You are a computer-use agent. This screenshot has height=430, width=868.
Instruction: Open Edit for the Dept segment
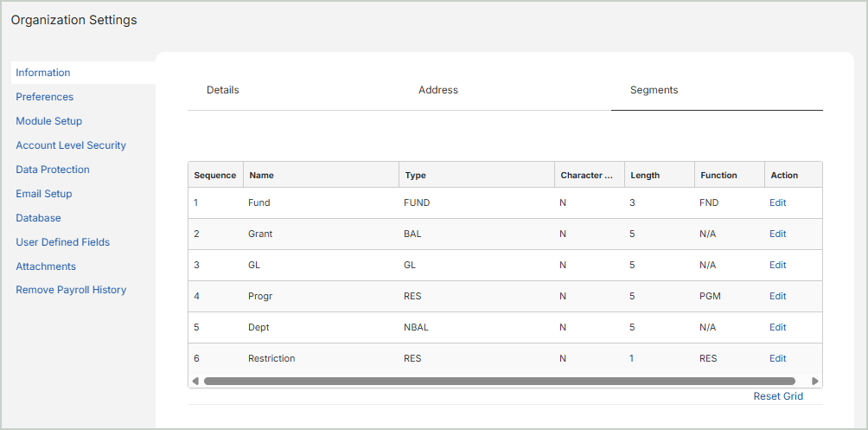coord(777,328)
